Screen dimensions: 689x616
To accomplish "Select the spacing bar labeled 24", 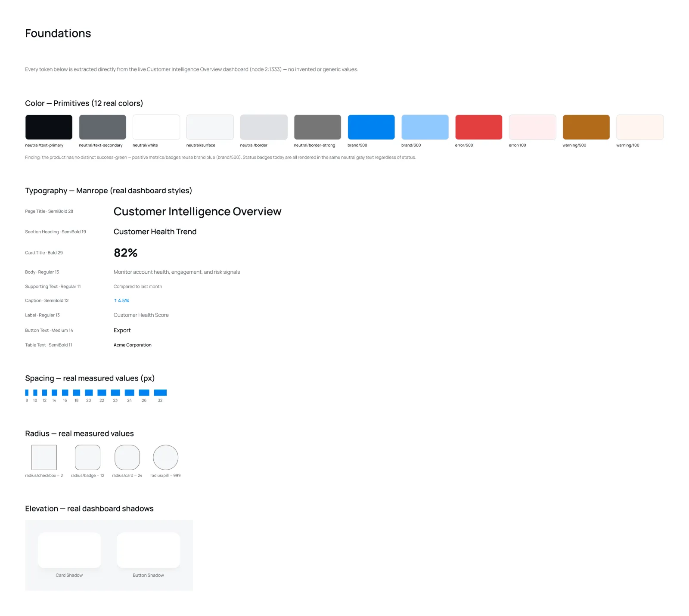I will [129, 393].
